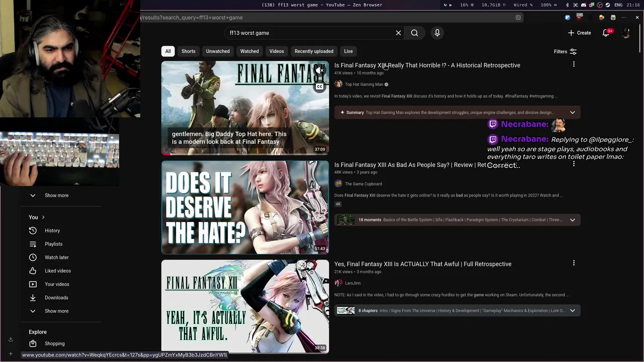Viewport: 644px width, 362px height.
Task: Click the Explore section heading
Action: pos(38,332)
